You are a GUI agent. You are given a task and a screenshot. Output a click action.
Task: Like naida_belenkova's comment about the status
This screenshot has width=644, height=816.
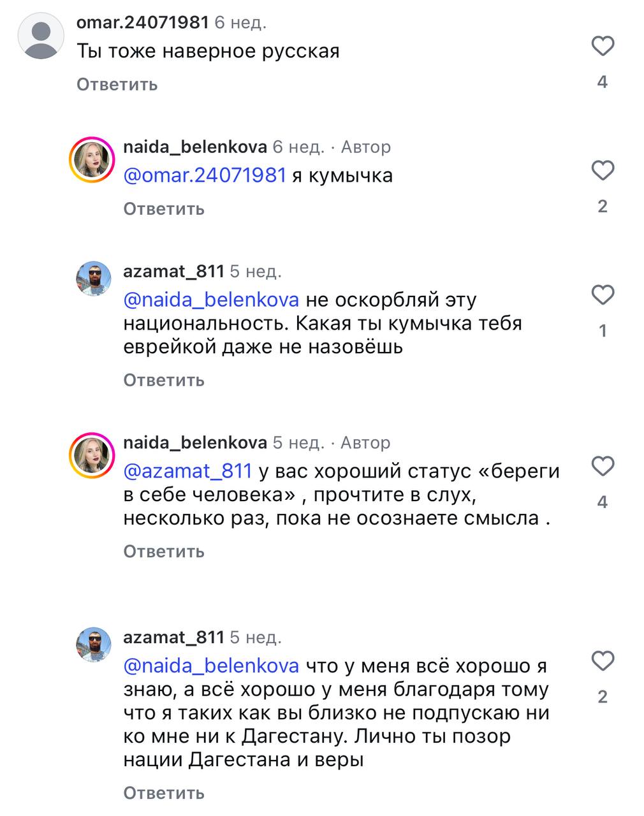coord(601,467)
